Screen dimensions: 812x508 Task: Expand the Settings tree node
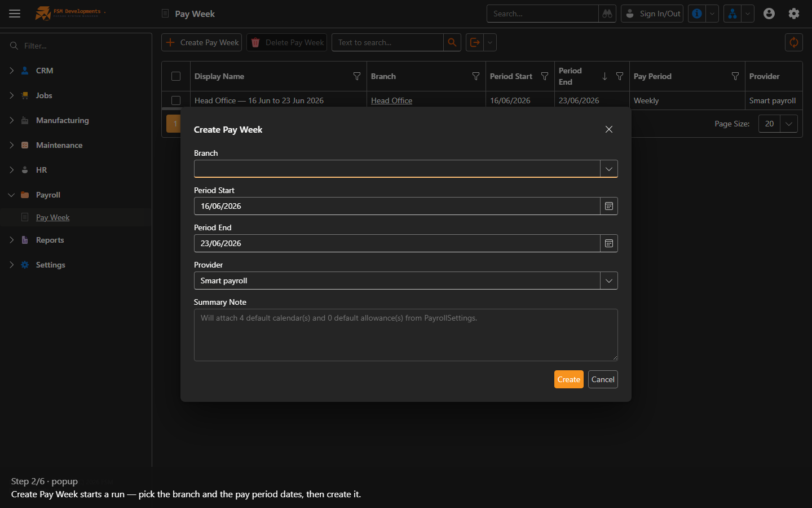click(11, 265)
